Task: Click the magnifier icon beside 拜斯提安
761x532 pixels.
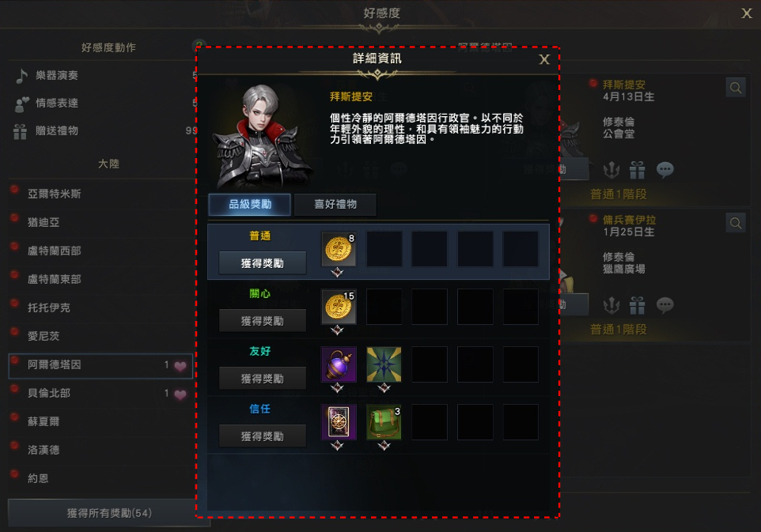Action: (736, 88)
